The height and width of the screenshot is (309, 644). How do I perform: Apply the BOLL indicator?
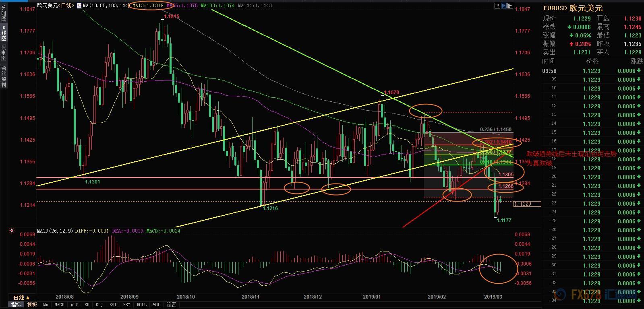(141, 305)
